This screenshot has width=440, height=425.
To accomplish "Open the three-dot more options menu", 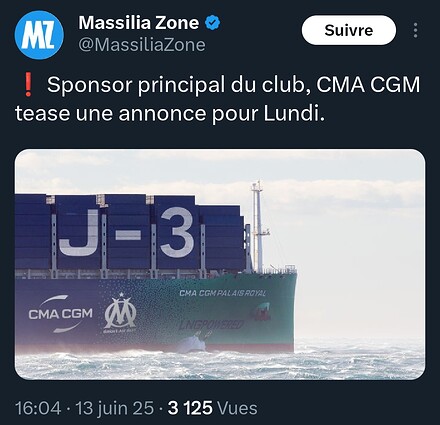I will pos(415,30).
